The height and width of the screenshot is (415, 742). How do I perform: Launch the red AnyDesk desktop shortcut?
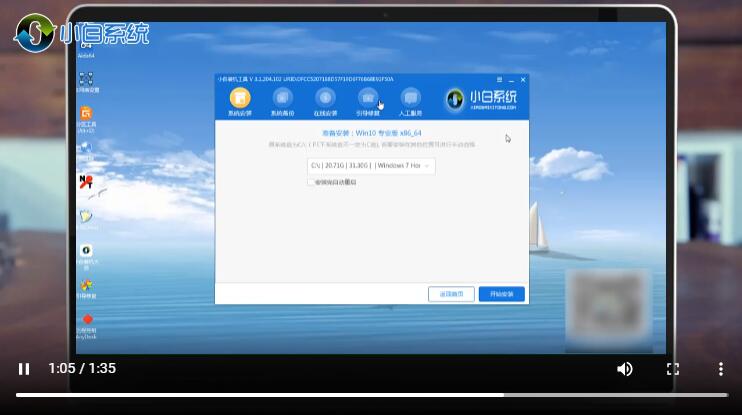(87, 327)
